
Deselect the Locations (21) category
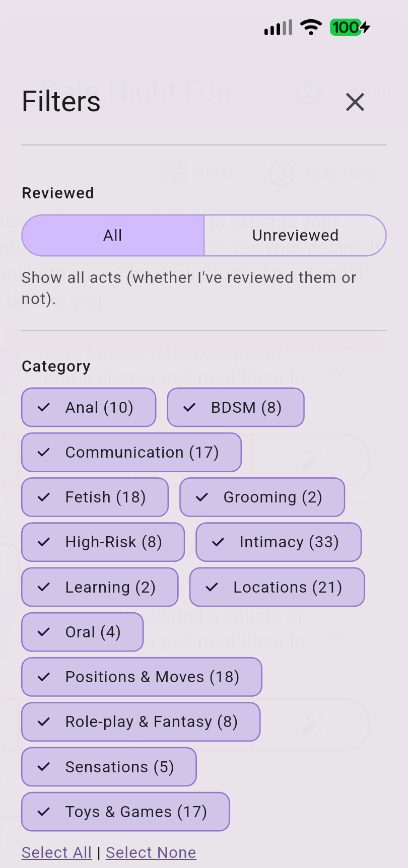(x=277, y=587)
